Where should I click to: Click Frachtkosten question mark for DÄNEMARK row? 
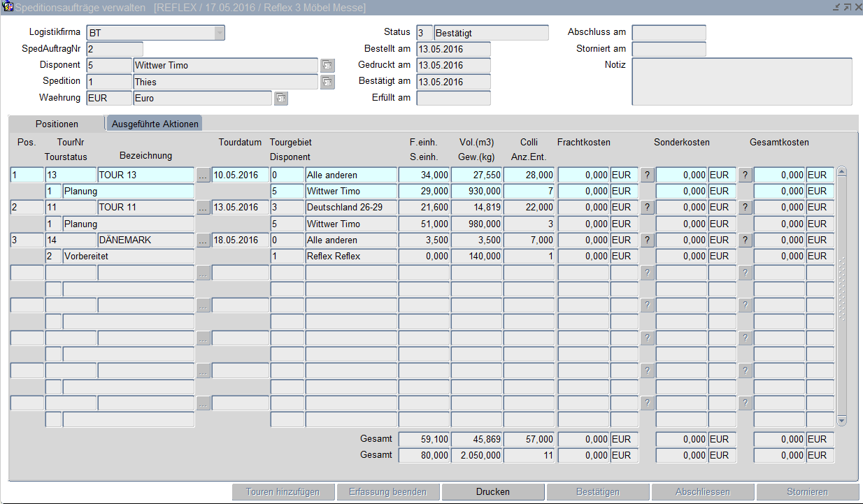pos(648,240)
